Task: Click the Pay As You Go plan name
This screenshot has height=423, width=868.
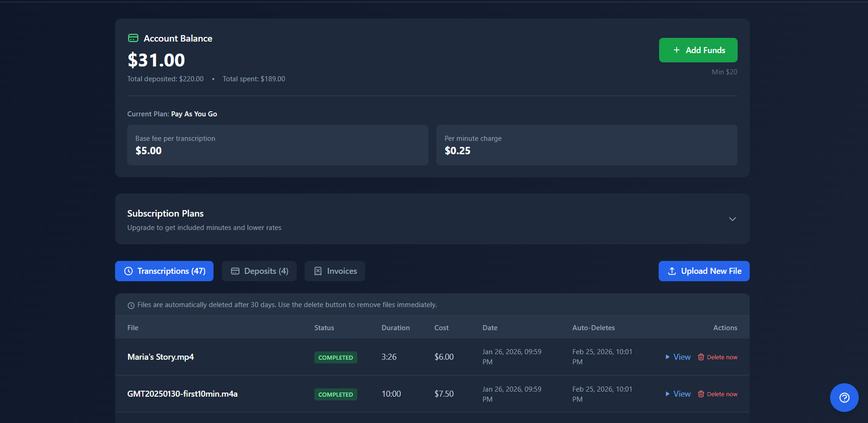Action: pos(194,114)
